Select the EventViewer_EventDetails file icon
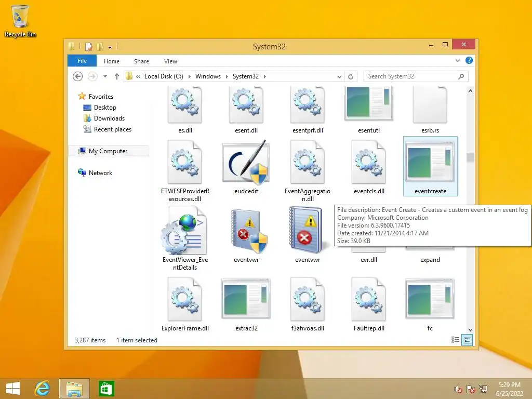The height and width of the screenshot is (399, 532). click(x=184, y=230)
